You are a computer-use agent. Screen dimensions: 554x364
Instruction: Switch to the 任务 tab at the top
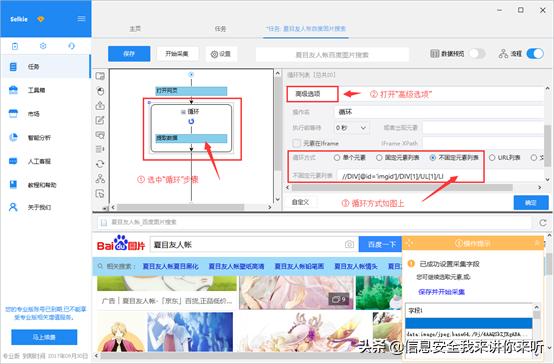[220, 29]
